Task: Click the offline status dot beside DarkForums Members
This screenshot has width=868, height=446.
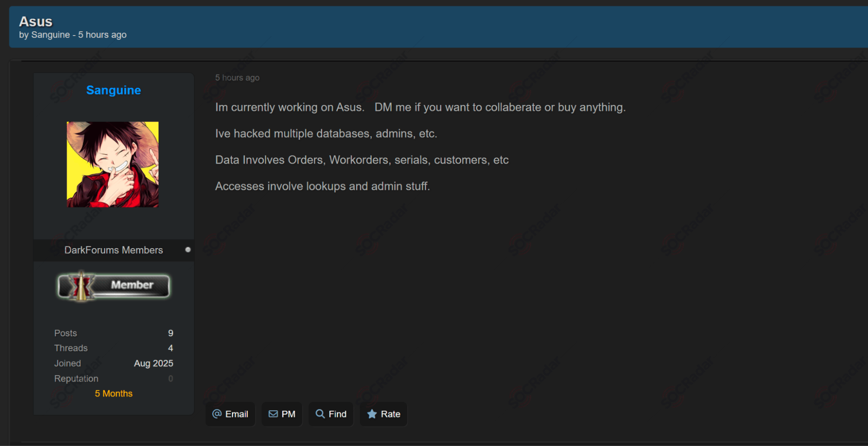Action: pyautogui.click(x=188, y=249)
